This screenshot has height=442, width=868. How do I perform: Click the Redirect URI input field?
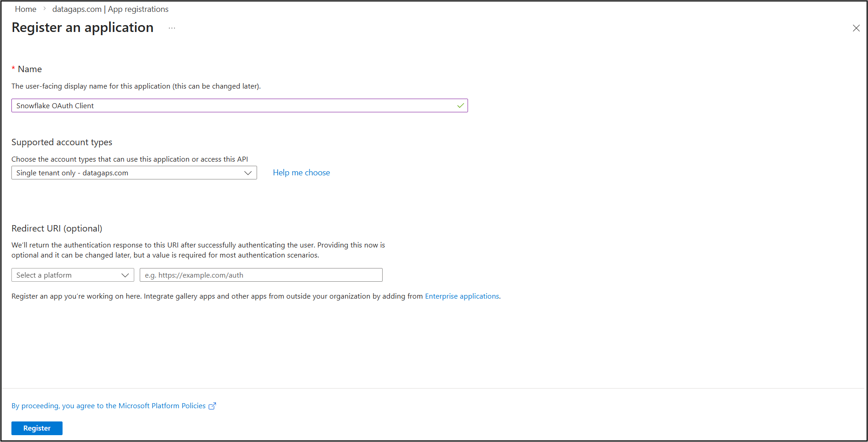[x=261, y=275]
